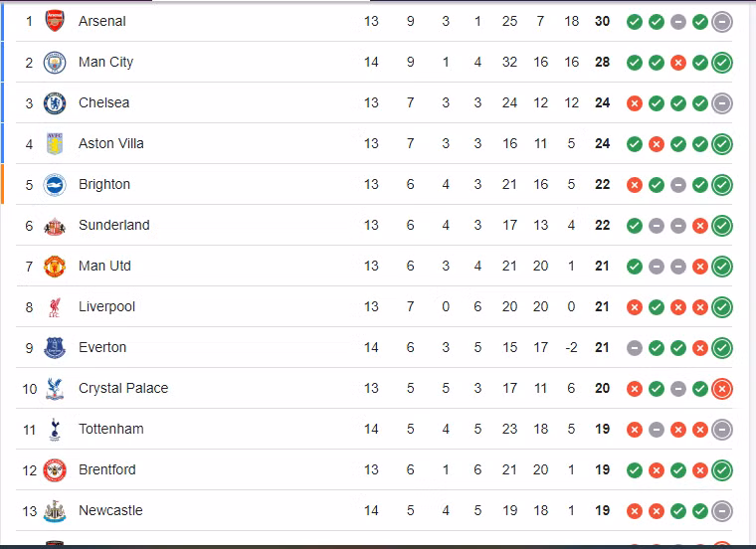Viewport: 756px width, 549px height.
Task: Select Arsenal's 30 points value
Action: pyautogui.click(x=602, y=21)
